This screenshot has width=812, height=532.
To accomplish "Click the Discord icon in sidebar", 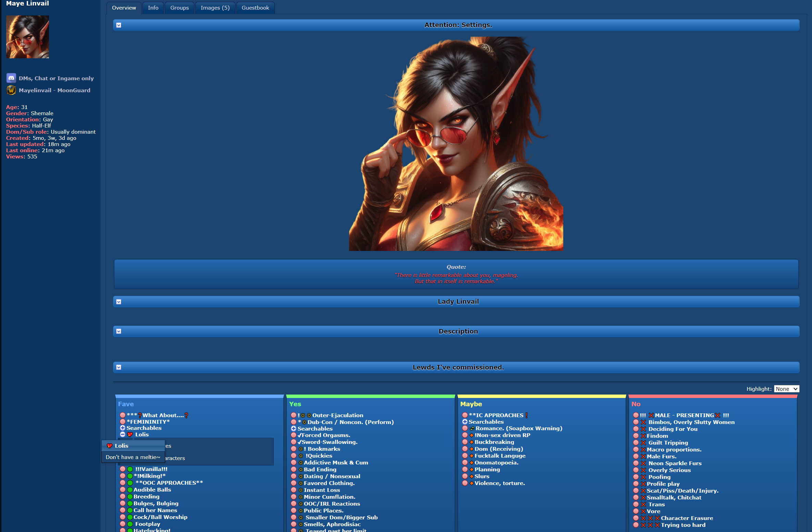I will pyautogui.click(x=11, y=78).
